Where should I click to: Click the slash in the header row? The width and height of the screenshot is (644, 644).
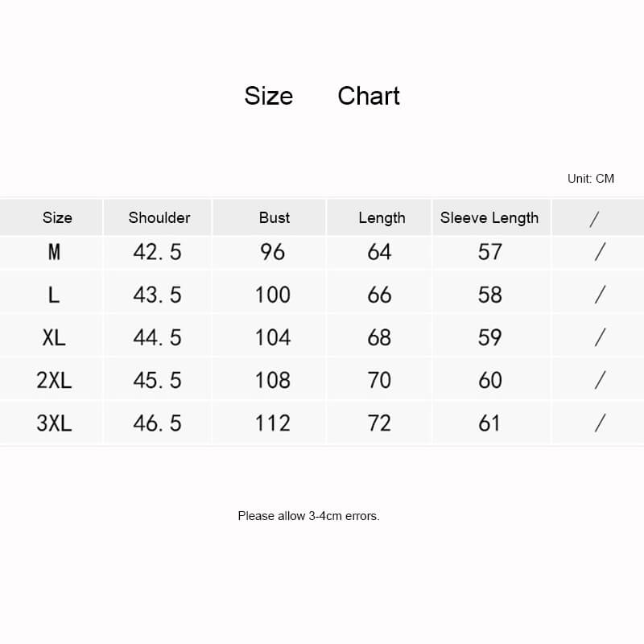(595, 218)
